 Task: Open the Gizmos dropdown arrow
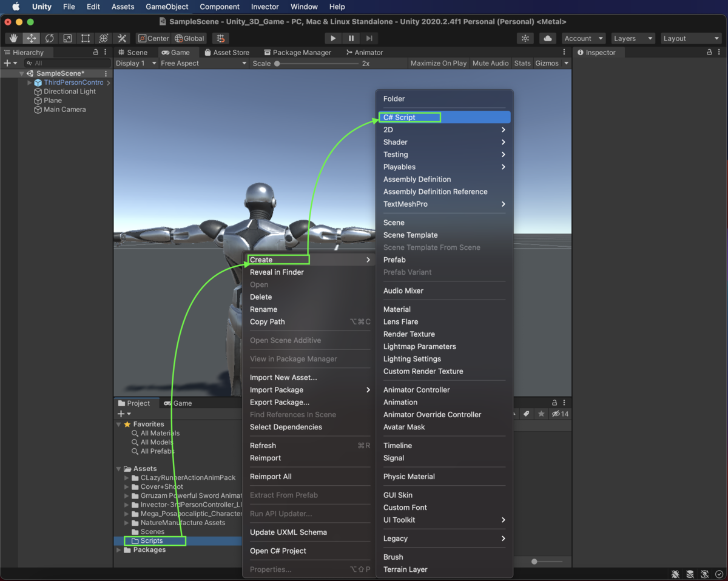coord(567,63)
